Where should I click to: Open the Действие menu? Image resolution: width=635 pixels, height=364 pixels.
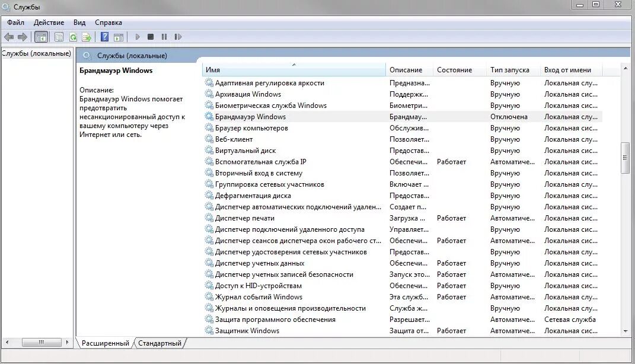[49, 23]
